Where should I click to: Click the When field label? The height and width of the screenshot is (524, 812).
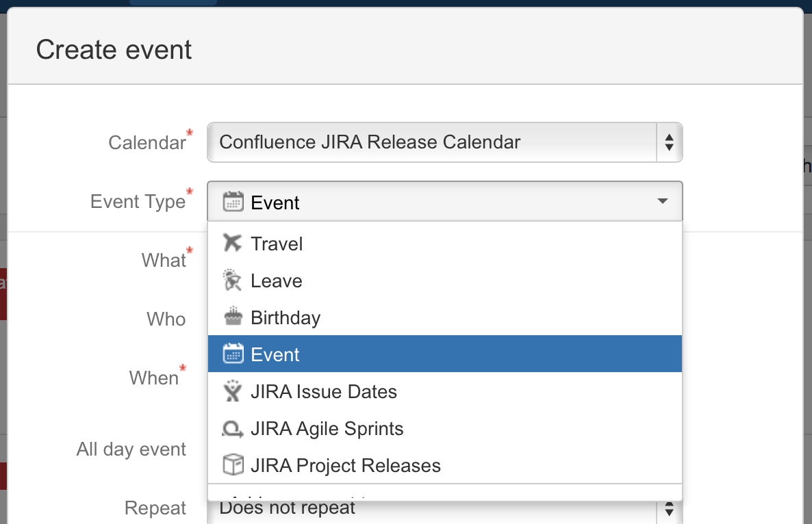(154, 378)
